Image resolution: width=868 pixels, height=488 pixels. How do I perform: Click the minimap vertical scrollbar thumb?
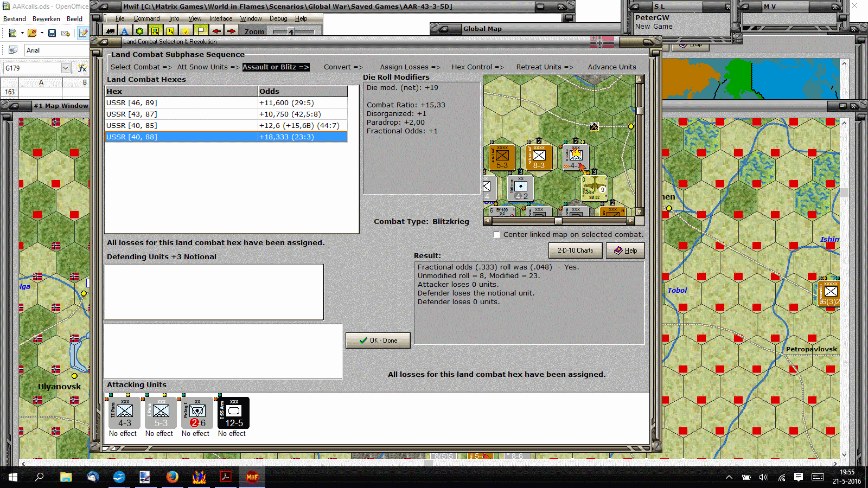click(640, 111)
